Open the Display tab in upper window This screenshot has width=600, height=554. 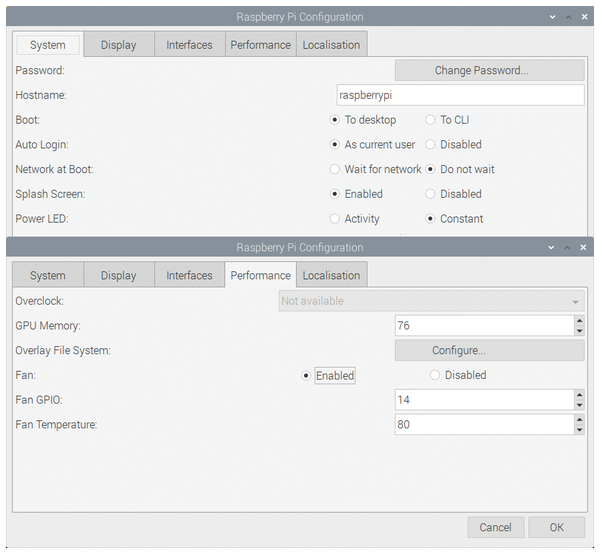click(x=119, y=45)
